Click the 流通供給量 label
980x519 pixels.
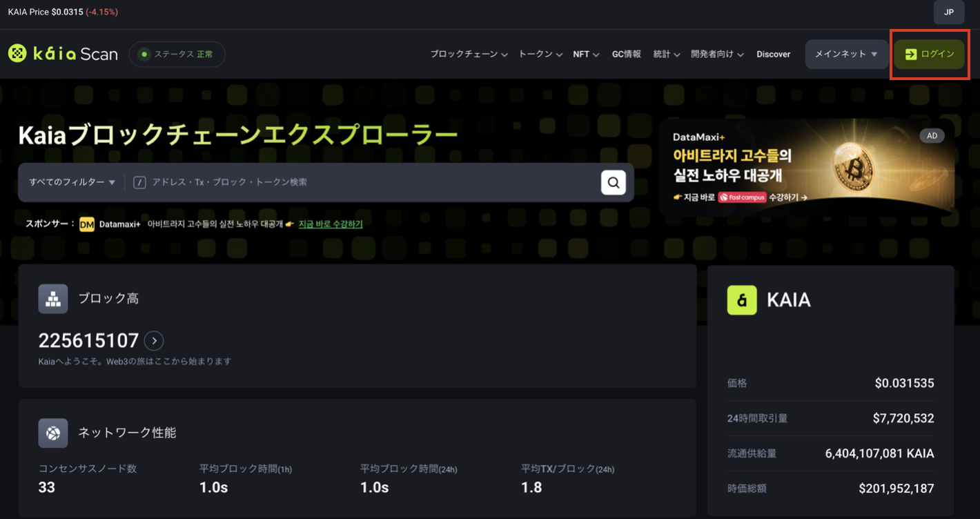tap(752, 453)
